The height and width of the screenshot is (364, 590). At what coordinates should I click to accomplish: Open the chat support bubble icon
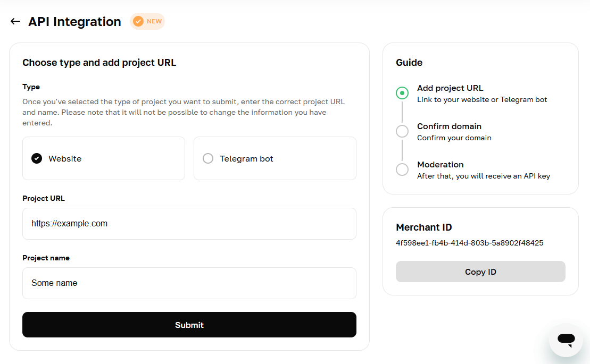click(x=566, y=340)
